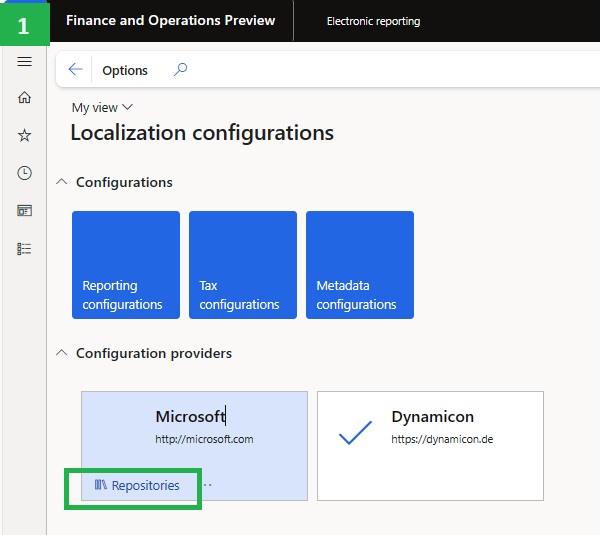Open the Options menu
Screen dimensions: 600x535
pyautogui.click(x=125, y=70)
